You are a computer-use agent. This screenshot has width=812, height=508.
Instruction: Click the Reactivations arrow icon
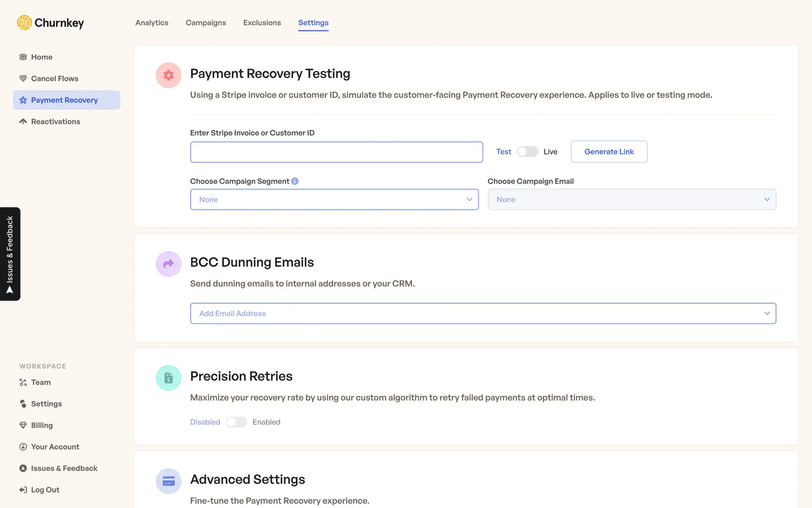[23, 121]
